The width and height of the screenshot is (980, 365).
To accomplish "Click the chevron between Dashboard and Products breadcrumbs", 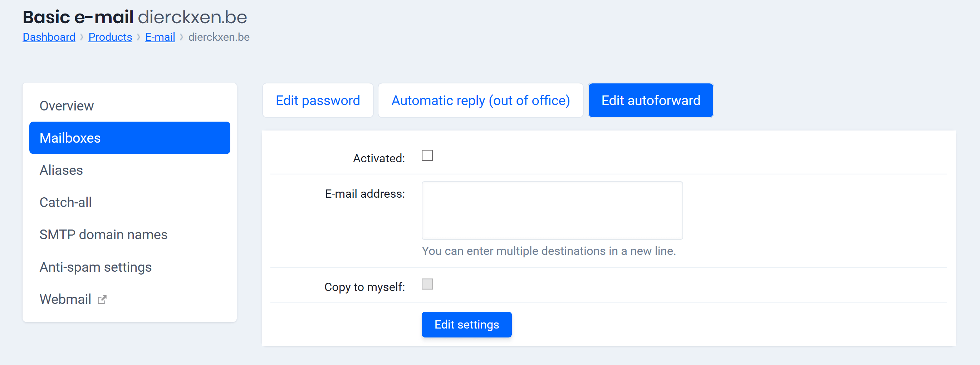I will [x=82, y=37].
